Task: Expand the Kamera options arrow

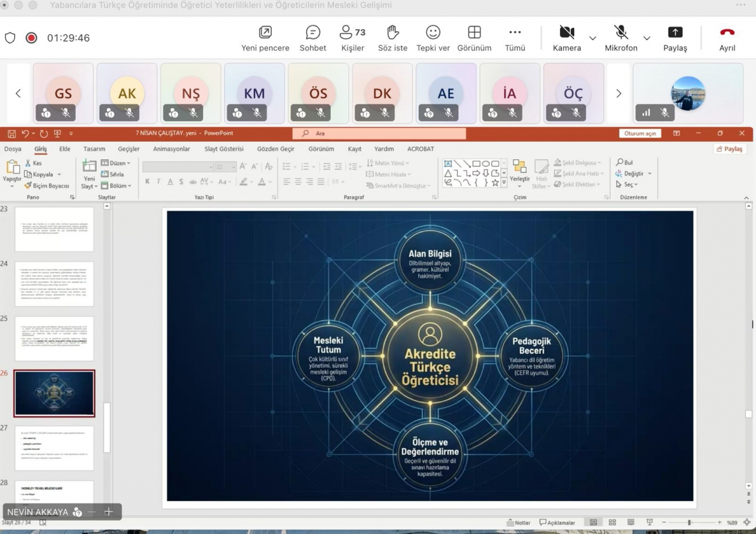Action: pyautogui.click(x=592, y=39)
